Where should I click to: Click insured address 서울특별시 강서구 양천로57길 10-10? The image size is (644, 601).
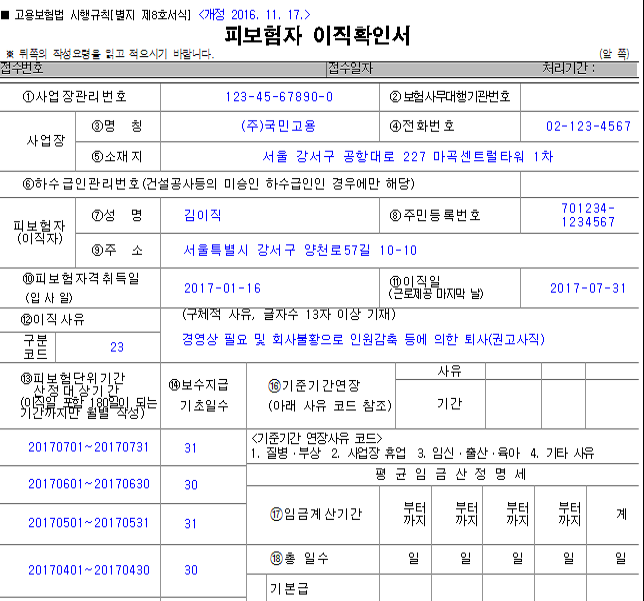point(300,250)
